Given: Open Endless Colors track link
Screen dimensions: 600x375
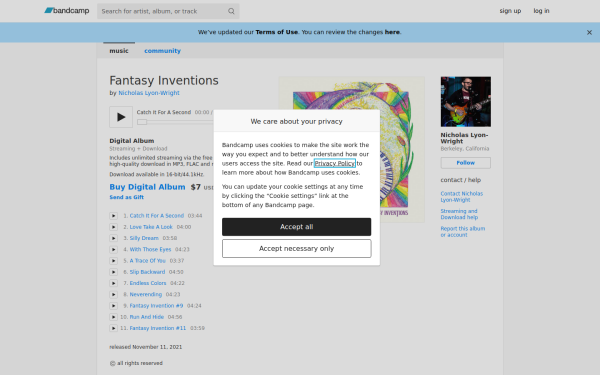Looking at the screenshot, I should click(x=148, y=283).
